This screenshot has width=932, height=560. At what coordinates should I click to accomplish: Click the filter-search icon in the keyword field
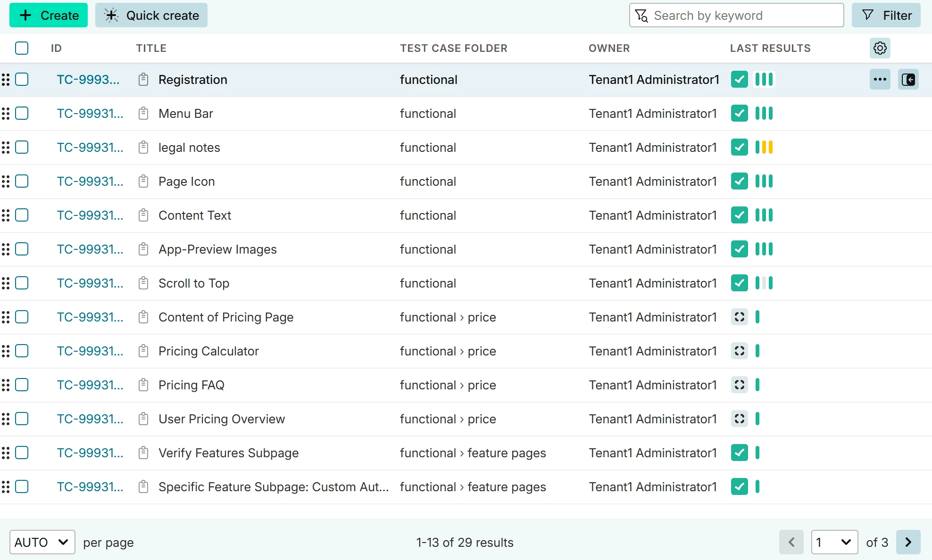(x=641, y=16)
